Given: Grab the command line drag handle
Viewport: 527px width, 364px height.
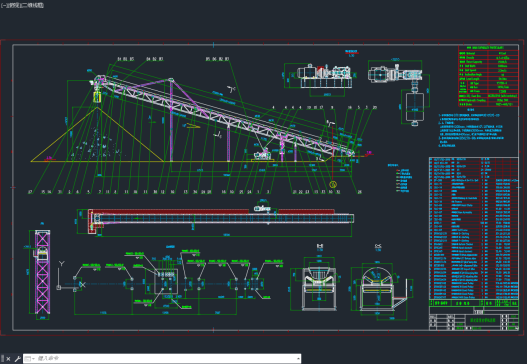Looking at the screenshot, I should (3, 359).
